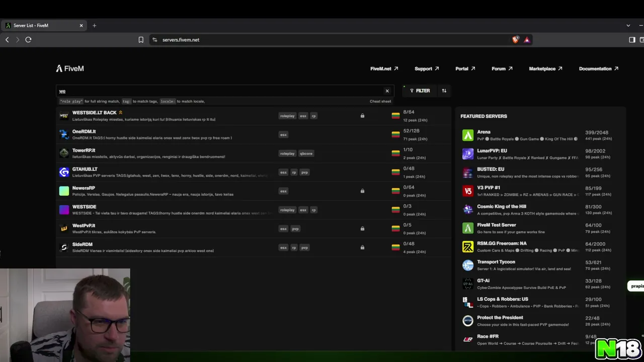Open the SideRDM server name
The image size is (644, 362).
pyautogui.click(x=83, y=244)
